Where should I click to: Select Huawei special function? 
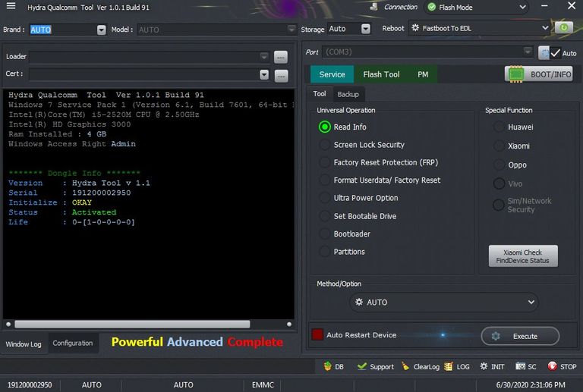(x=499, y=127)
